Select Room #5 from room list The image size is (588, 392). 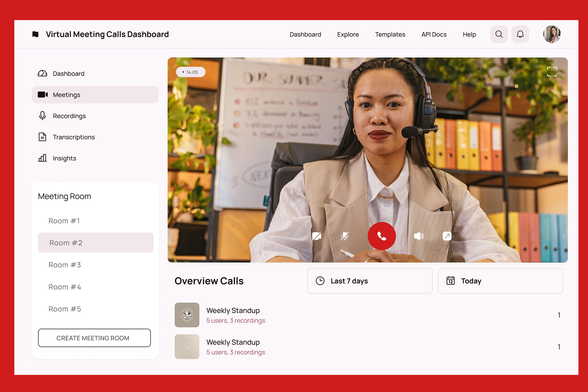(65, 309)
